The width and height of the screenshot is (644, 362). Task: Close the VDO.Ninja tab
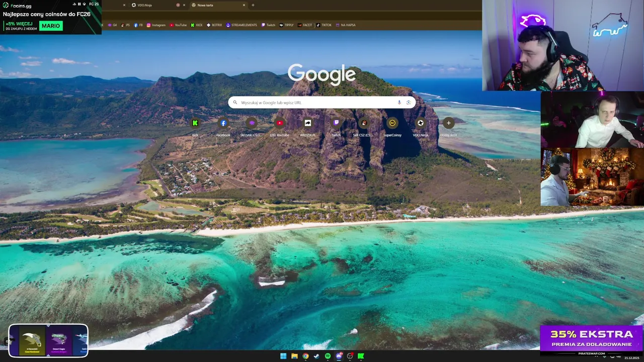point(184,5)
